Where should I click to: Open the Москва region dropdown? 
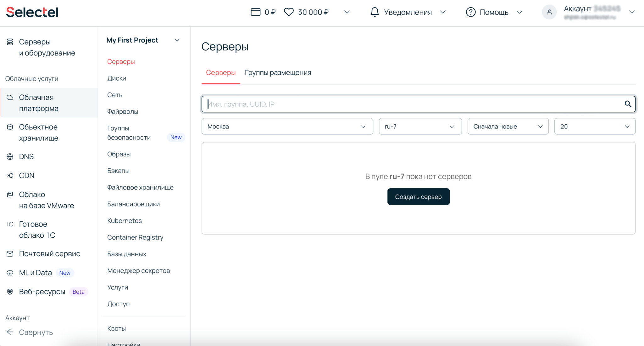point(287,127)
